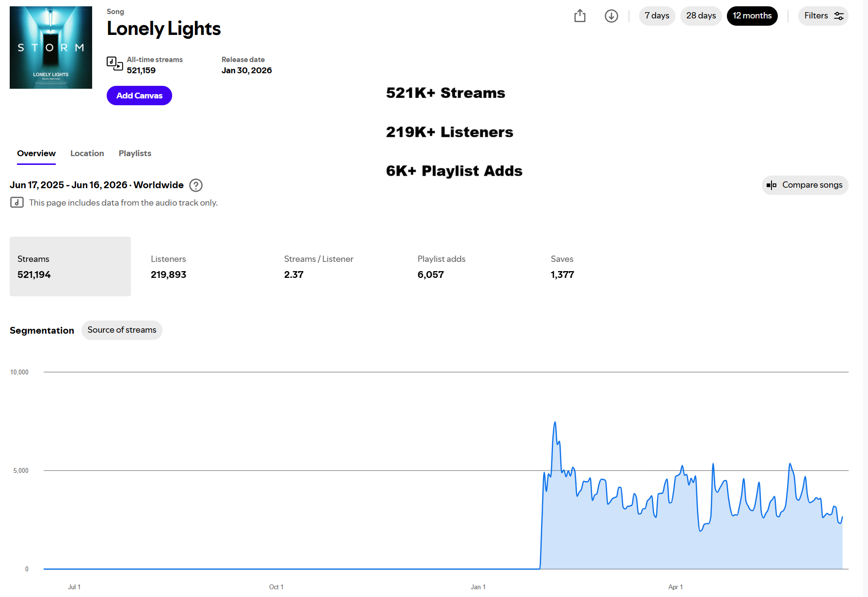This screenshot has width=868, height=597.
Task: Click the Compare songs button
Action: tap(805, 185)
